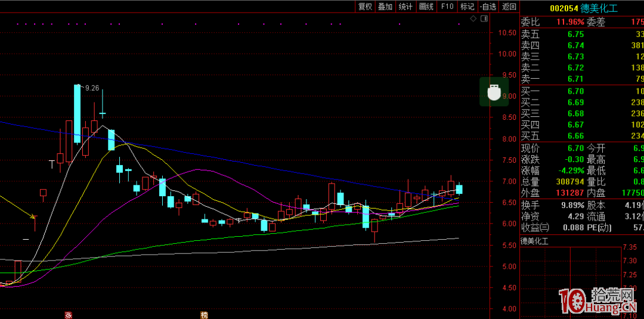Image resolution: width=644 pixels, height=319 pixels.
Task: Click the 买一 price 6.70
Action: [x=575, y=91]
